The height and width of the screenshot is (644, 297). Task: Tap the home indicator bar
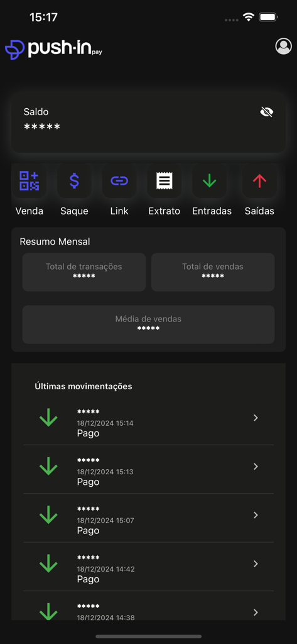[x=148, y=636]
